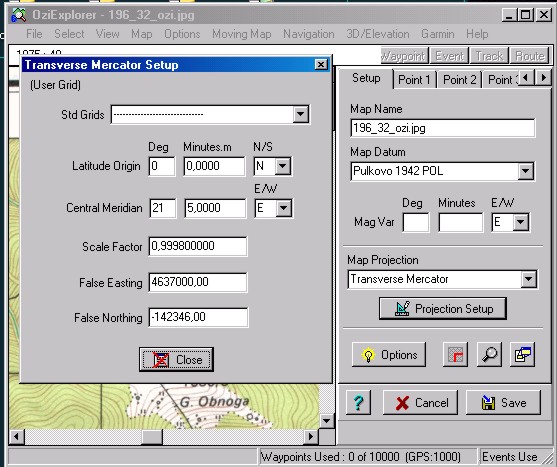
Task: Click the magnifying glass button
Action: click(489, 354)
